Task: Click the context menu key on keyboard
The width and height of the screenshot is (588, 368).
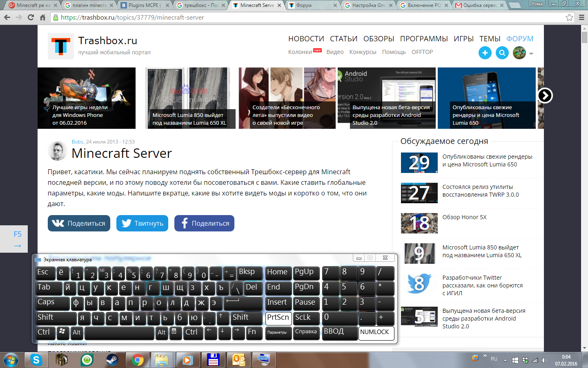Action: pyautogui.click(x=176, y=333)
